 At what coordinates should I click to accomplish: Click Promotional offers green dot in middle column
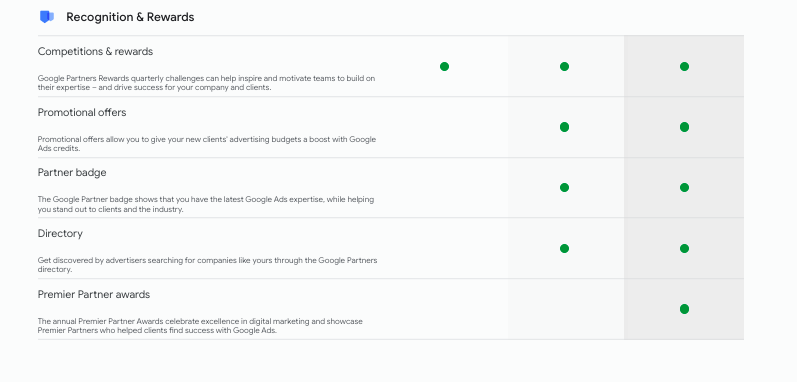564,127
